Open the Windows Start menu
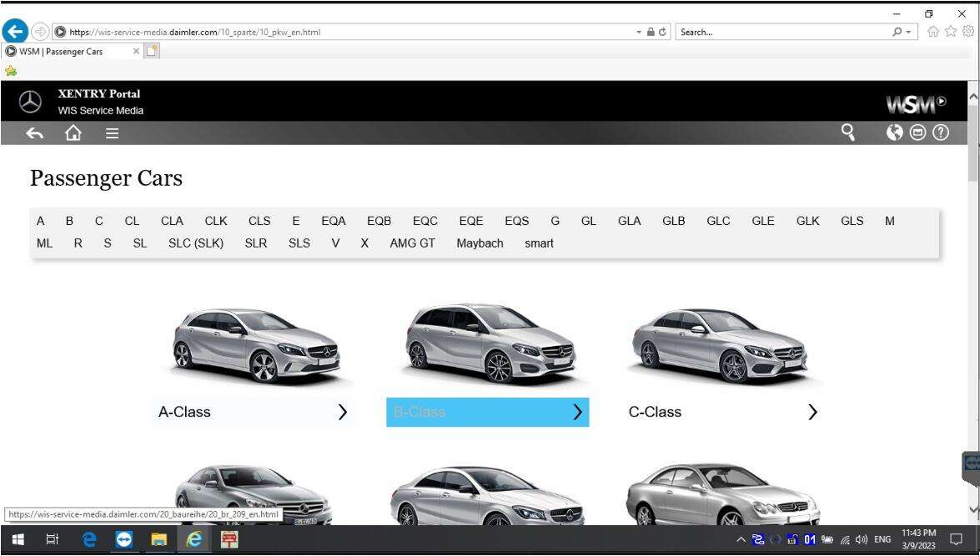The width and height of the screenshot is (980, 556). pos(18,540)
